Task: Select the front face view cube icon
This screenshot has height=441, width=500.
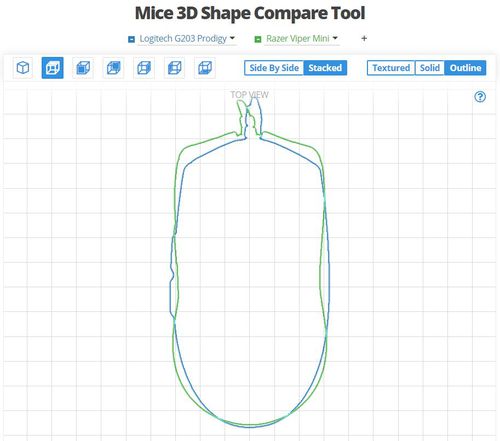Action: [83, 68]
